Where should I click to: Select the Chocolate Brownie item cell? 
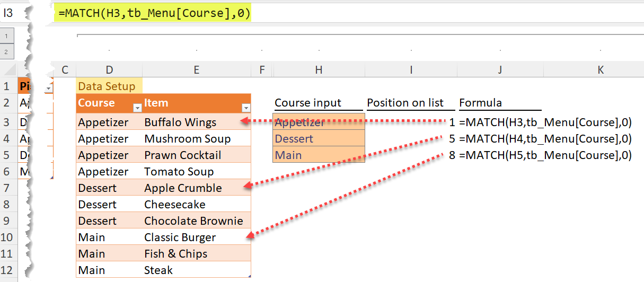tap(196, 221)
